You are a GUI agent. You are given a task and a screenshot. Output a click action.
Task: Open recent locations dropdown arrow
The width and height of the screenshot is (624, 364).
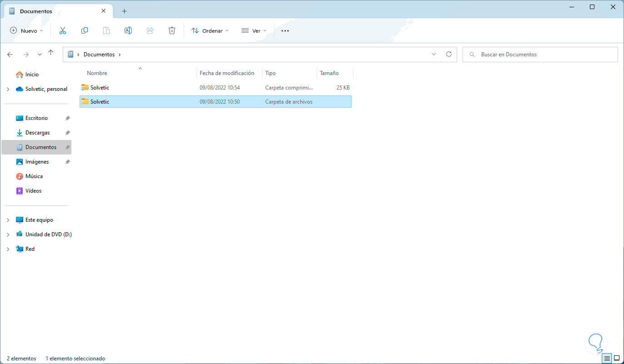coord(40,54)
